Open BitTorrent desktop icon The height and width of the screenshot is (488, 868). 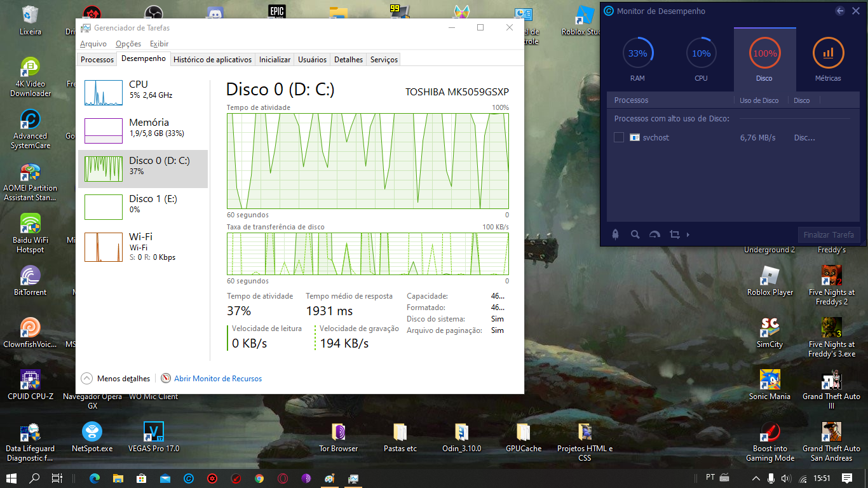click(x=30, y=281)
